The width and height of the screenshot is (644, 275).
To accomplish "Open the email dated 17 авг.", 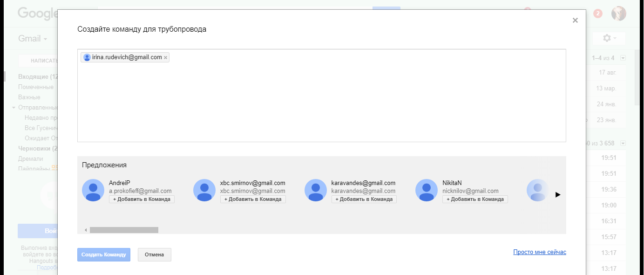I will coord(608,73).
